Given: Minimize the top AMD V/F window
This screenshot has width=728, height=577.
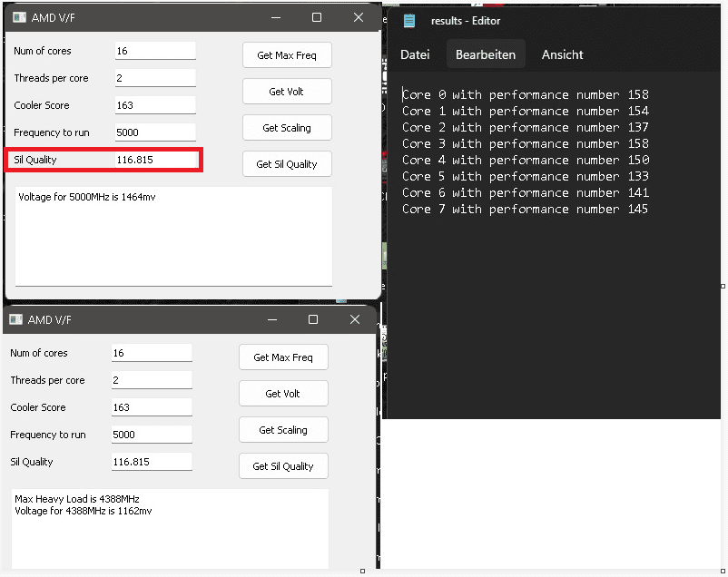Looking at the screenshot, I should pos(276,17).
